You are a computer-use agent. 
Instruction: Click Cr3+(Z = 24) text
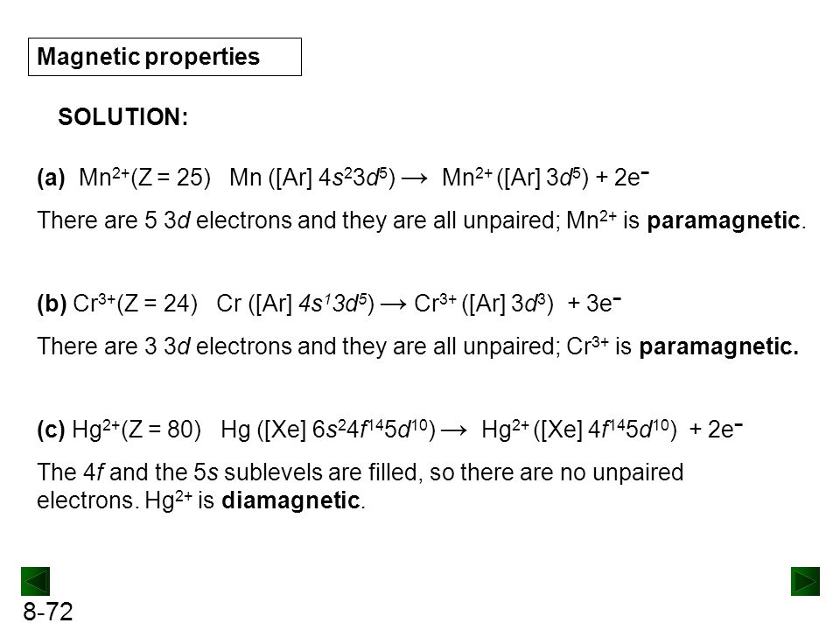click(x=135, y=304)
